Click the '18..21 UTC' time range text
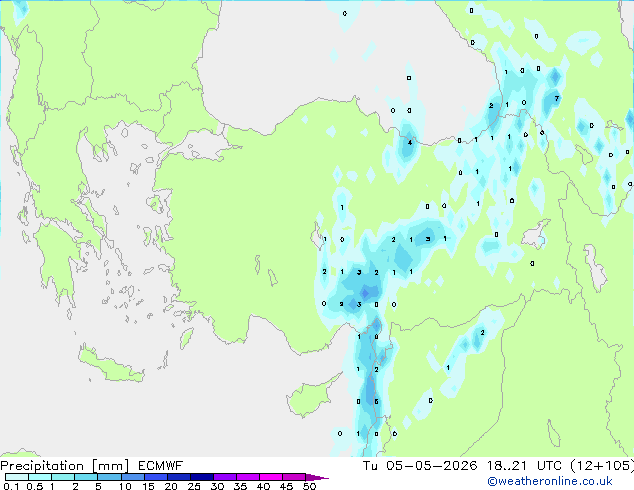This screenshot has width=634, height=490. pos(524,466)
